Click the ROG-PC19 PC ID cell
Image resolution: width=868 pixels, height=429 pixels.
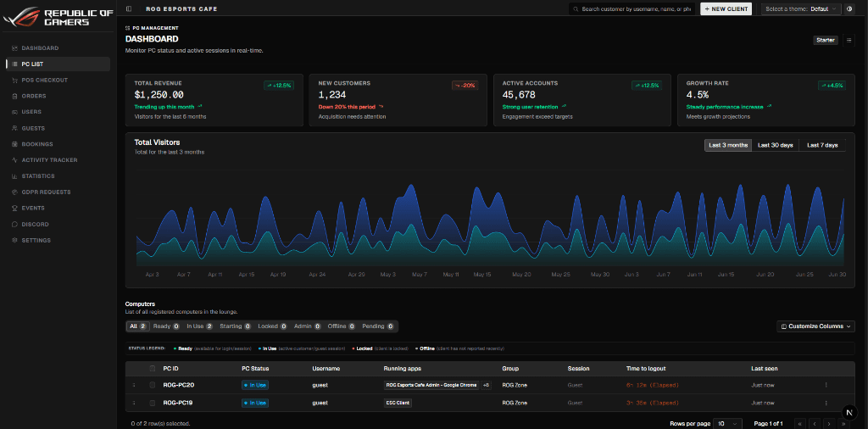(178, 403)
